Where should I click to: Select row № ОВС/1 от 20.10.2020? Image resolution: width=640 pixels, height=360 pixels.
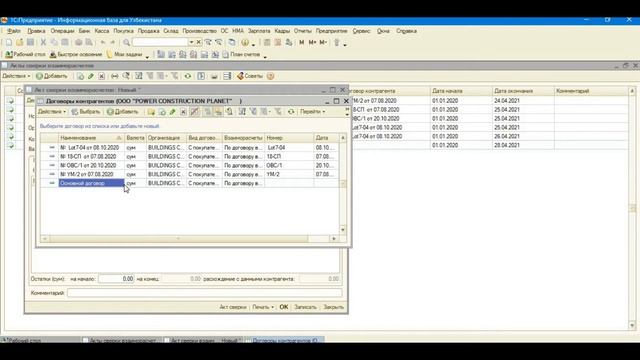tap(189, 165)
